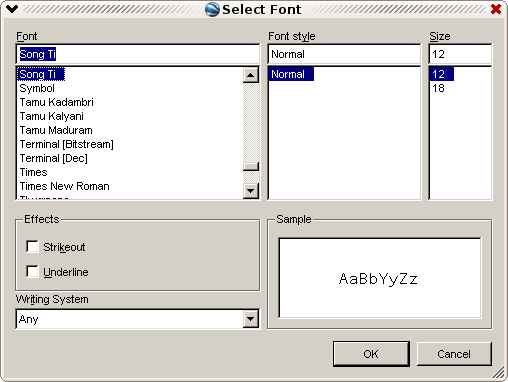Click font list scroll down arrow
The width and height of the screenshot is (508, 382).
tap(251, 191)
